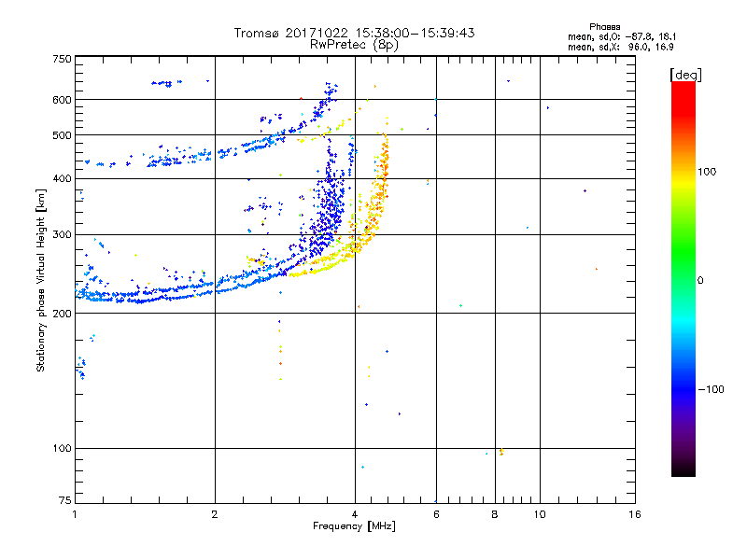Select the [deg] colorbar unit label

pyautogui.click(x=685, y=74)
